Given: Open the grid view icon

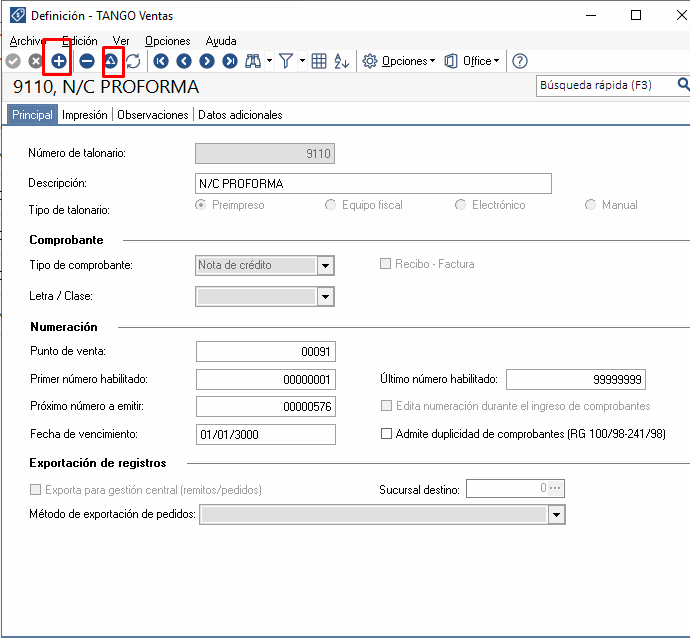Looking at the screenshot, I should 319,61.
